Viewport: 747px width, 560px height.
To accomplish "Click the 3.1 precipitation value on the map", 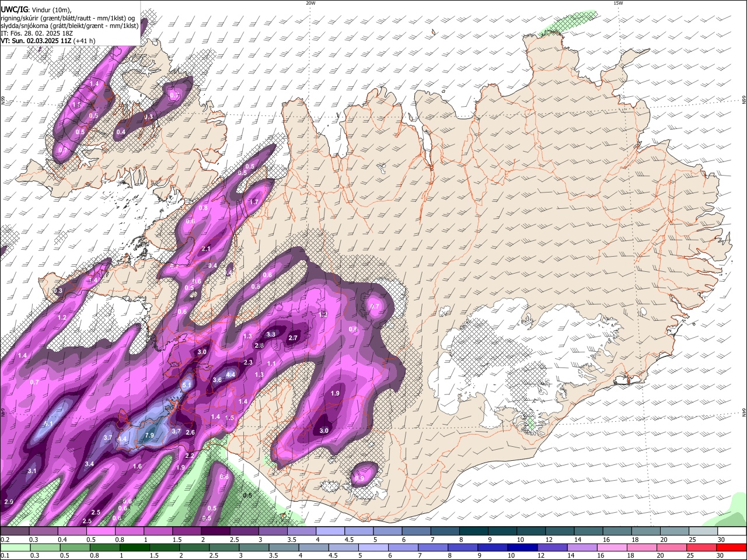I will pyautogui.click(x=32, y=471).
